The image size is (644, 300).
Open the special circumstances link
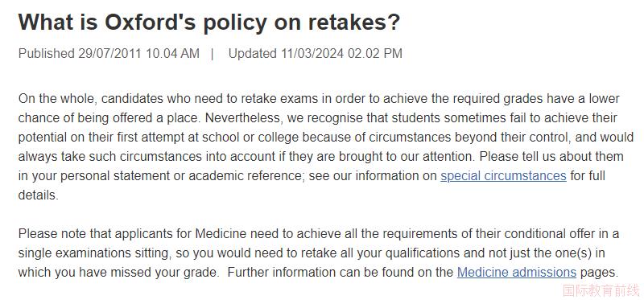tap(503, 176)
